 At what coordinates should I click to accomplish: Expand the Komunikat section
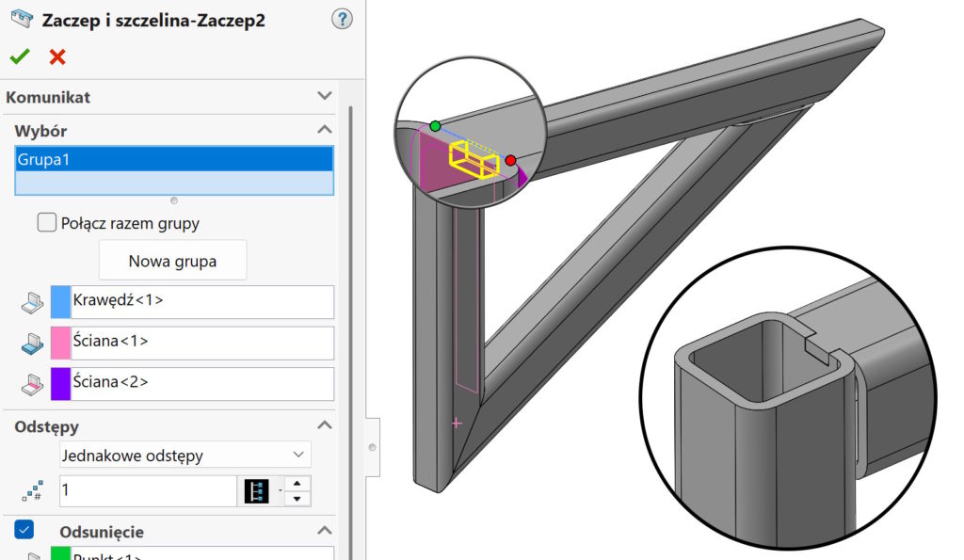tap(325, 96)
